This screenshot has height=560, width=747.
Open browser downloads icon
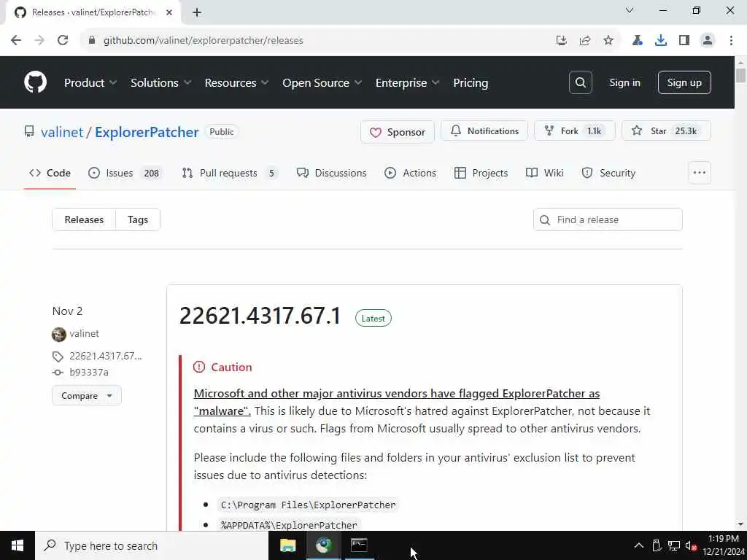tap(660, 40)
